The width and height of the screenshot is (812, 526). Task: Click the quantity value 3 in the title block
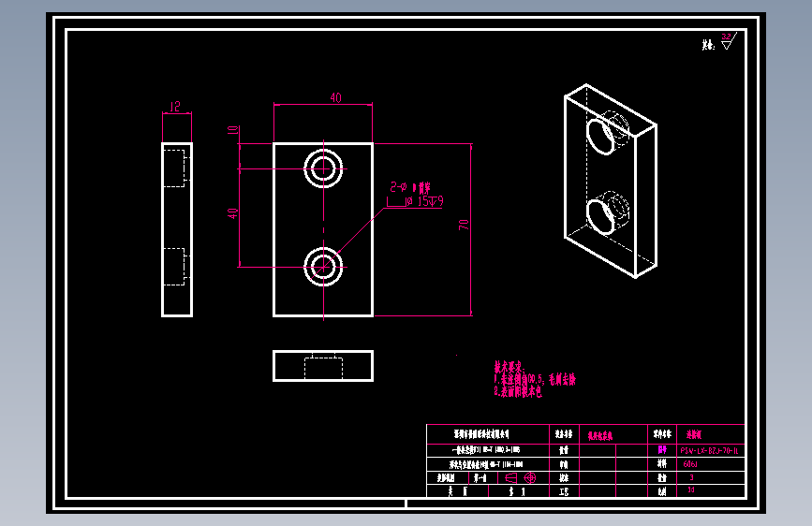pyautogui.click(x=691, y=477)
